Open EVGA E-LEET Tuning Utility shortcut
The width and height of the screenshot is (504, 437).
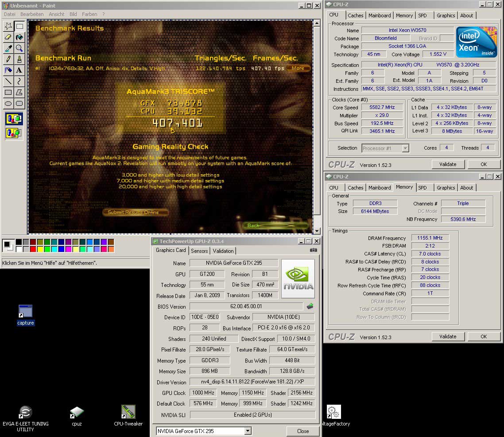click(x=25, y=418)
